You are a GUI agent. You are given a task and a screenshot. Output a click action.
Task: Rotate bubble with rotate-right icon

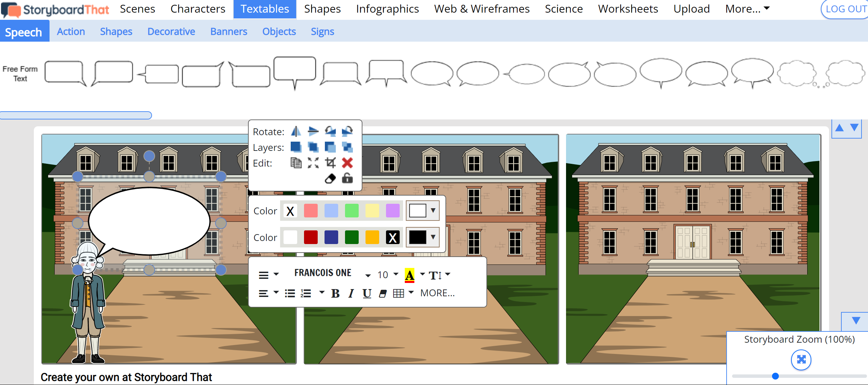pyautogui.click(x=347, y=131)
